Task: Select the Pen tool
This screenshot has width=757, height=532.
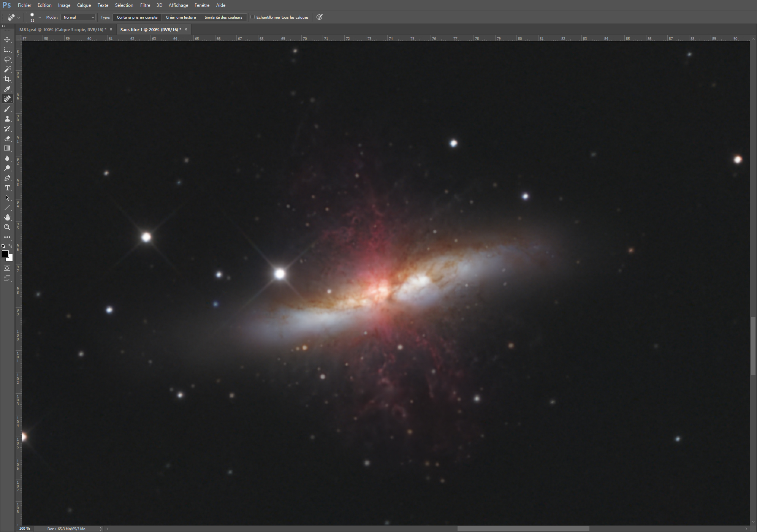Action: [x=7, y=178]
